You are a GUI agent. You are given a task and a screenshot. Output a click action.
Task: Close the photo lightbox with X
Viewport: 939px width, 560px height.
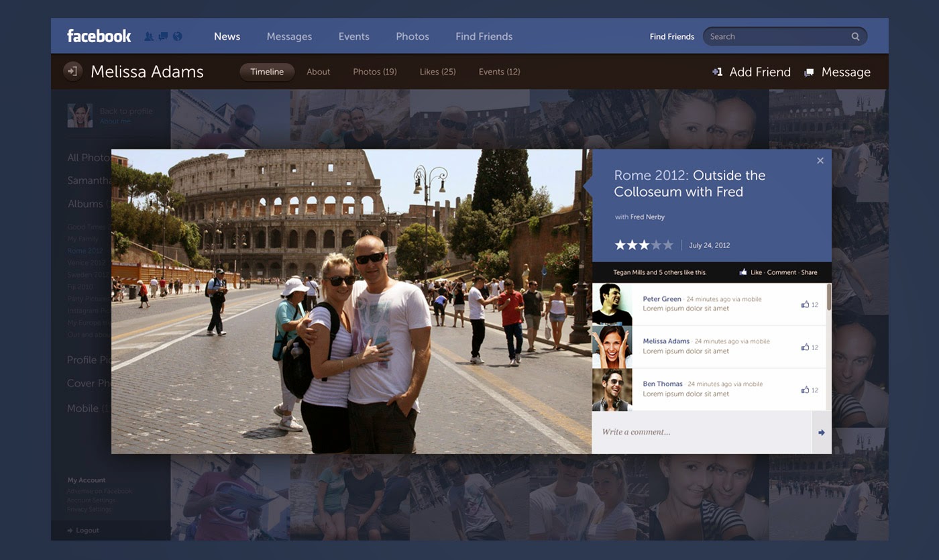click(x=820, y=160)
